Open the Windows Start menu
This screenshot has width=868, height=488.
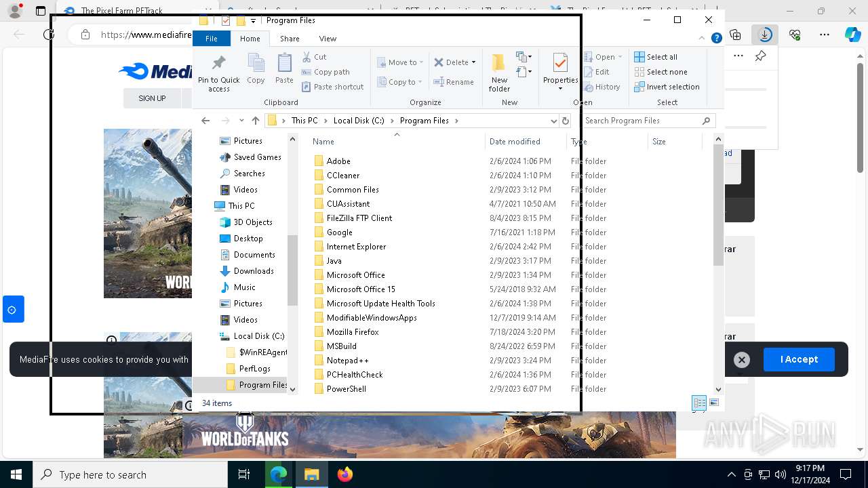16,474
